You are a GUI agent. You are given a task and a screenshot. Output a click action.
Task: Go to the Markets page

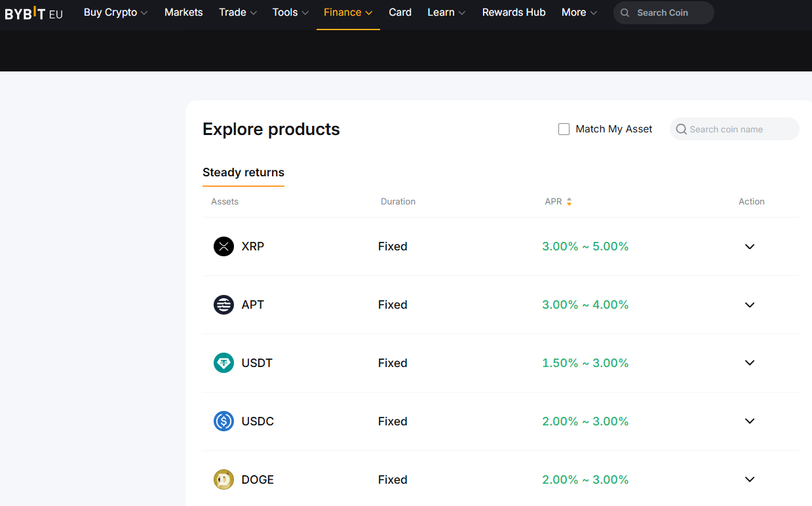(x=184, y=12)
